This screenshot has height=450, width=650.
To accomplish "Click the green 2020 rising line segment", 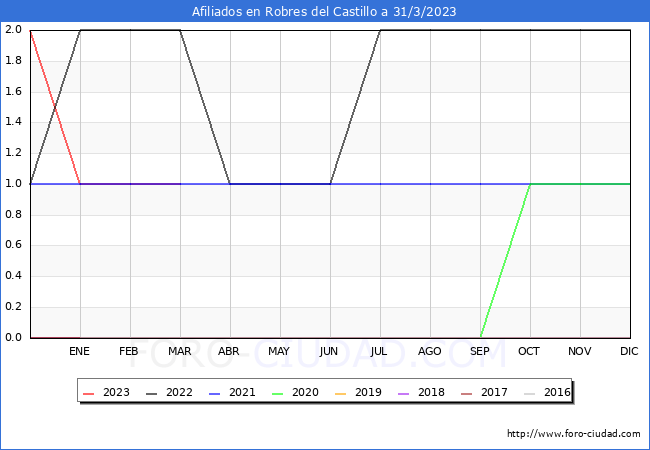I will click(505, 261).
